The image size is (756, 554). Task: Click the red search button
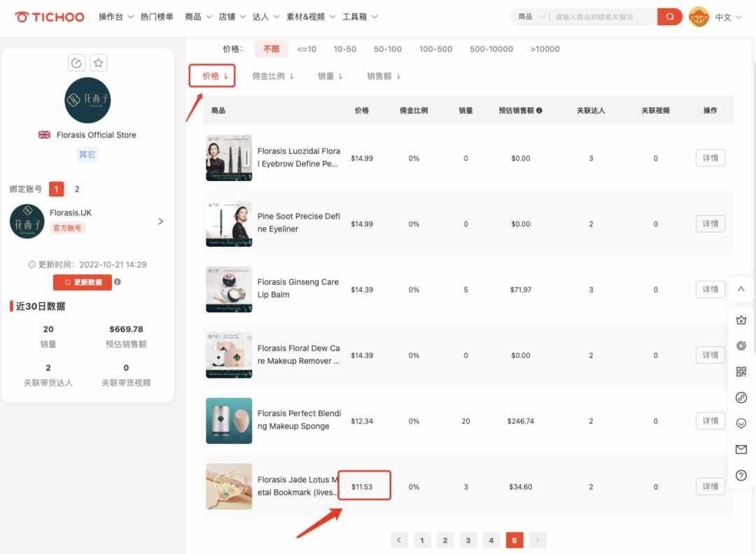click(670, 17)
